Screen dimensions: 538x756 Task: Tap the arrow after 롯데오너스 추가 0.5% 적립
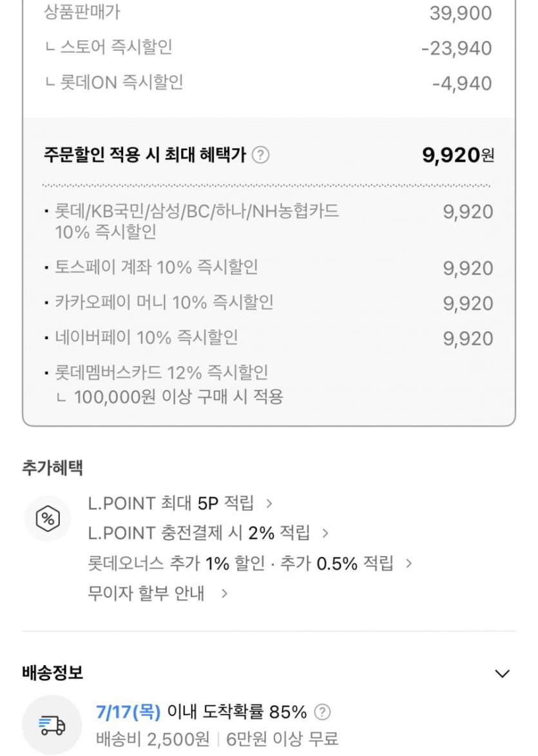(408, 563)
